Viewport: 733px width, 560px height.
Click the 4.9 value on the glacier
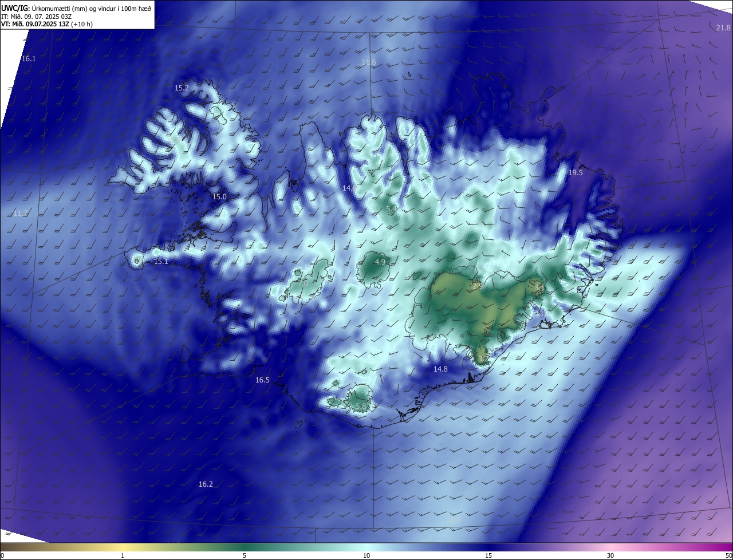[x=380, y=262]
